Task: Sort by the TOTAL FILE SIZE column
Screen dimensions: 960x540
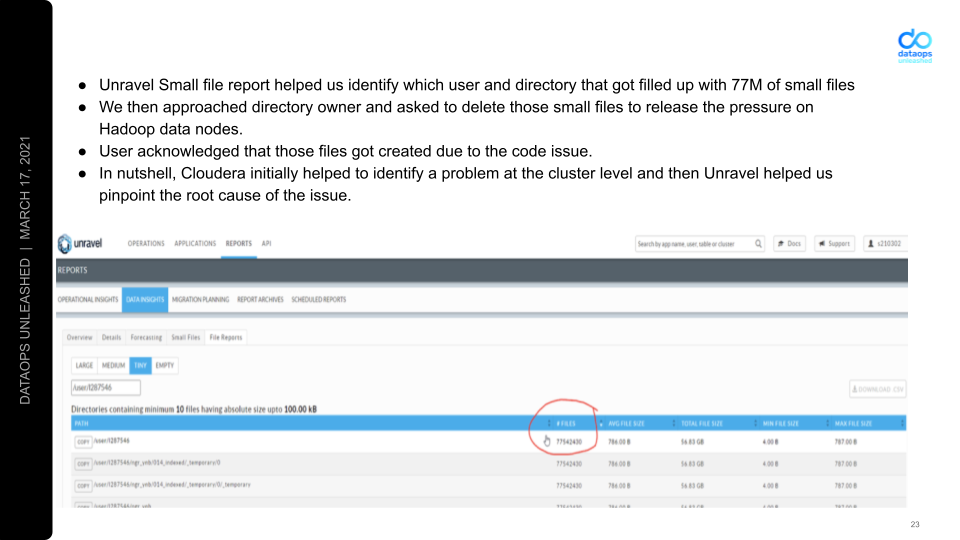Action: (702, 423)
